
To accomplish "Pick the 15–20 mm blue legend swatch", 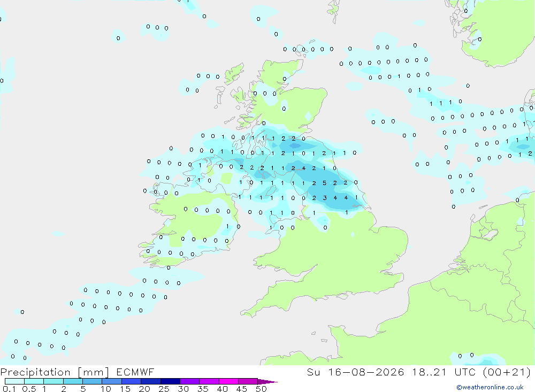I will pyautogui.click(x=131, y=381).
